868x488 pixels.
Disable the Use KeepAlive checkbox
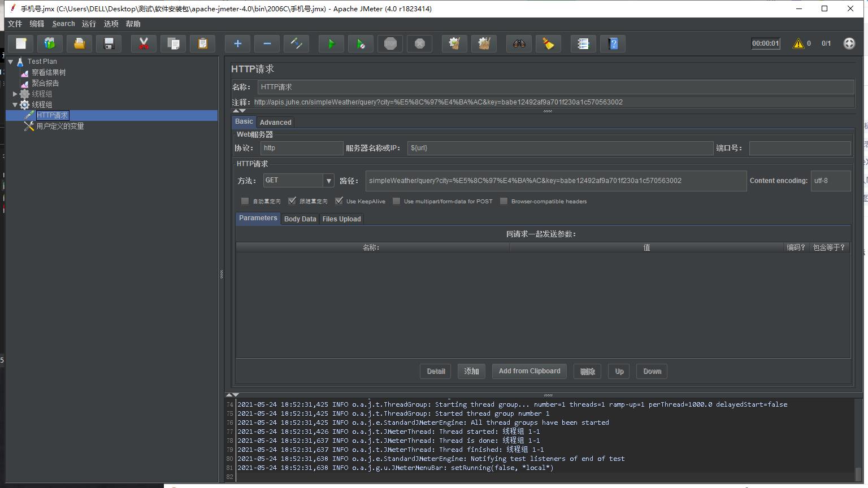coord(339,201)
